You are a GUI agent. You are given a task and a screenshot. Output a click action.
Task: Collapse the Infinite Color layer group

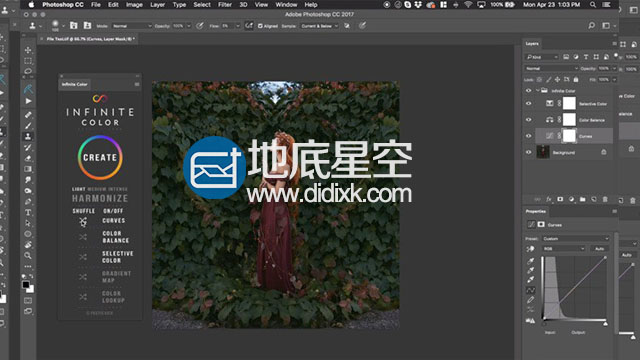(x=538, y=91)
